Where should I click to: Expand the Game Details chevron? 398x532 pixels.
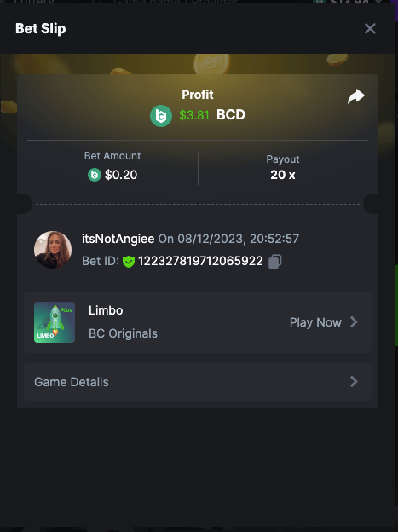coord(354,382)
